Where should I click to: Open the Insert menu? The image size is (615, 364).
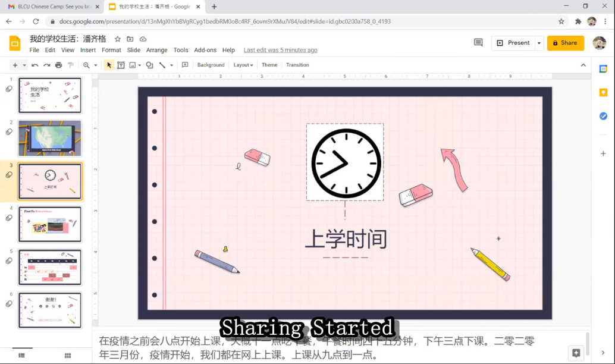(88, 50)
